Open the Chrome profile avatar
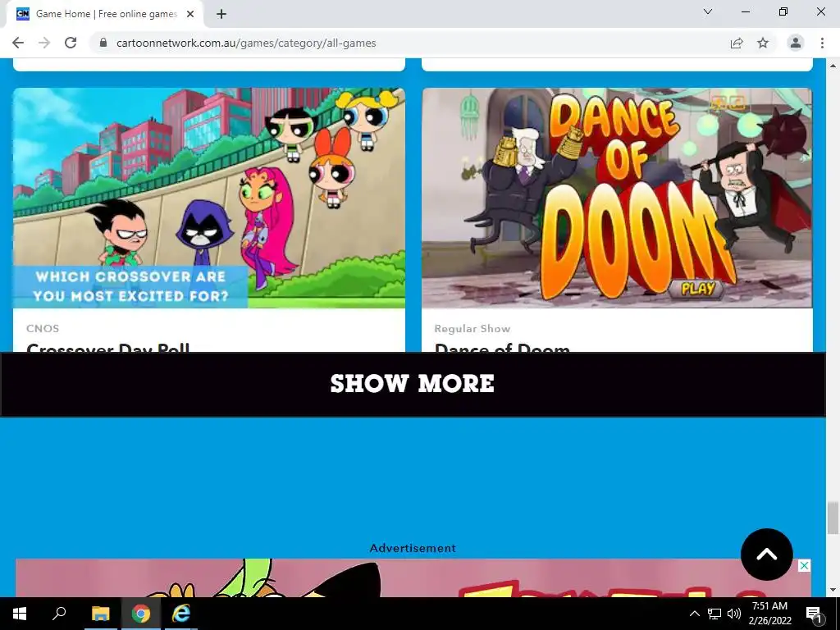The height and width of the screenshot is (630, 840). pyautogui.click(x=796, y=43)
